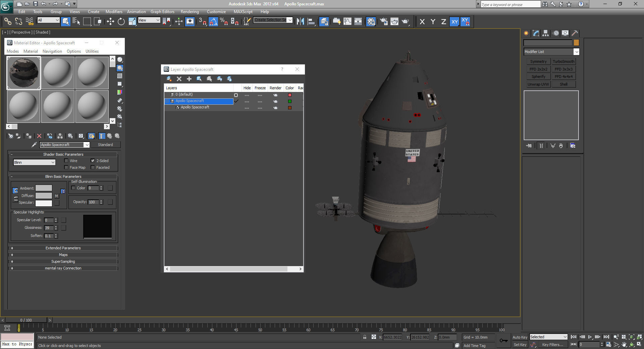The image size is (644, 349).
Task: Open reference coordinate View dropdown
Action: coord(149,20)
